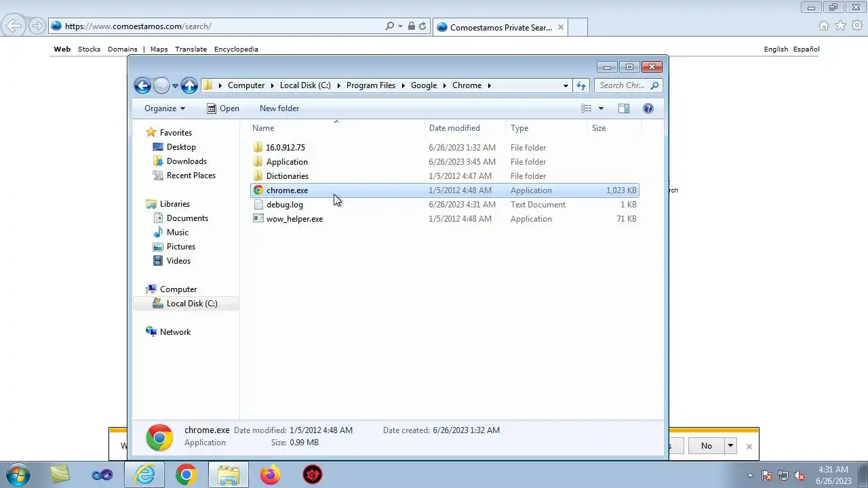Image resolution: width=868 pixels, height=488 pixels.
Task: Toggle the preview pane icon
Action: coord(624,108)
